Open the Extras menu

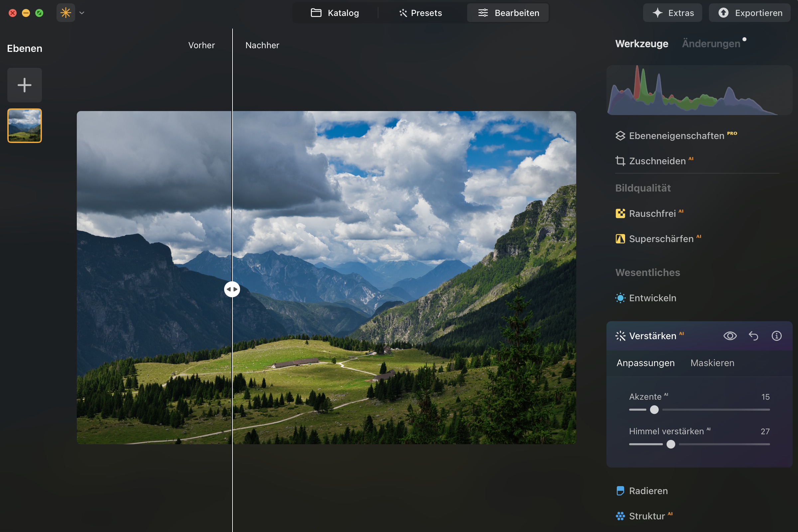[x=672, y=13]
